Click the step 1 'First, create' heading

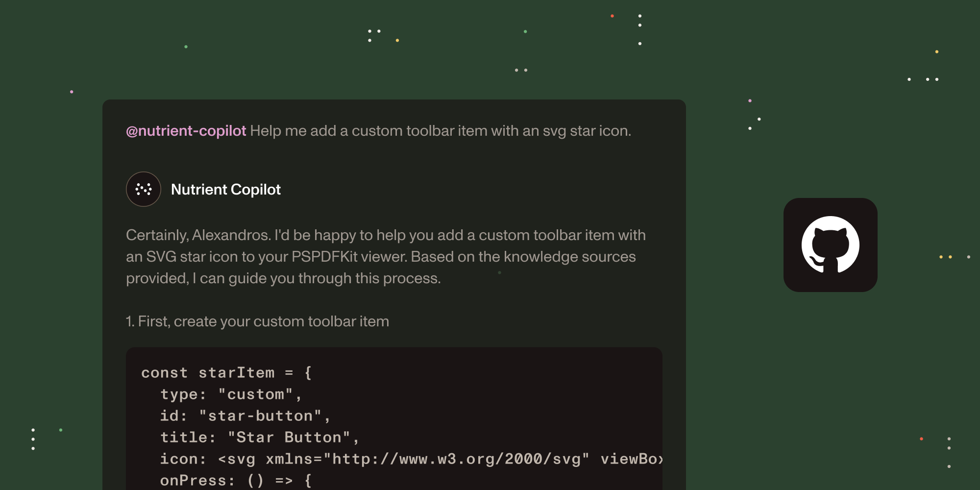coord(257,321)
